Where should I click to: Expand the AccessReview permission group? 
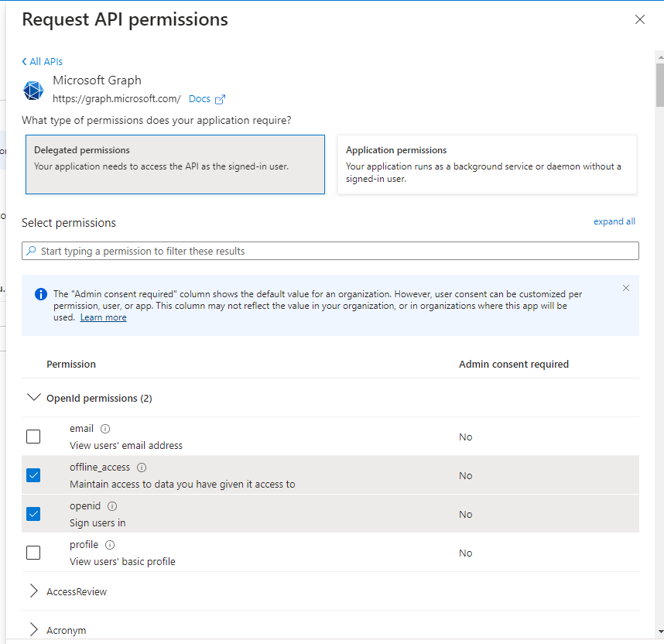[33, 591]
